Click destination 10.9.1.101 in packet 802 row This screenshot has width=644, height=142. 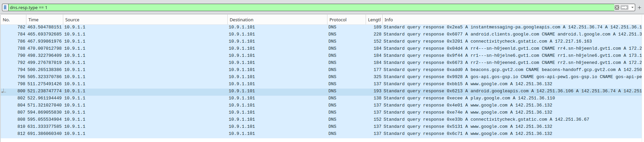[242, 98]
